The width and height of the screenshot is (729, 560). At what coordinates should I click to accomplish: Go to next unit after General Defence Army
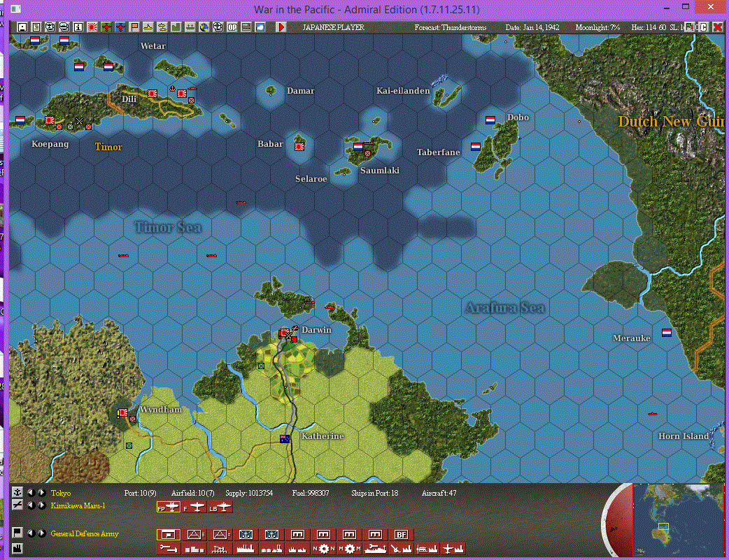point(41,533)
